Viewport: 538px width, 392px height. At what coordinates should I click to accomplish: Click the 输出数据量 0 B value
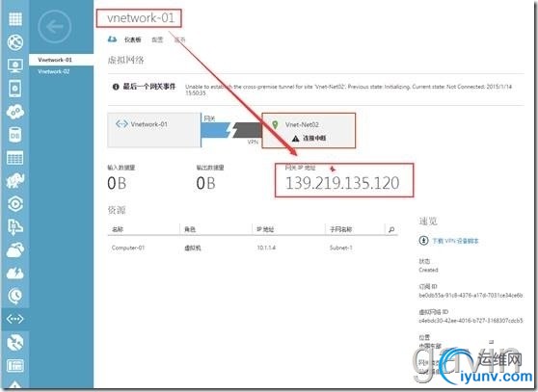[206, 183]
